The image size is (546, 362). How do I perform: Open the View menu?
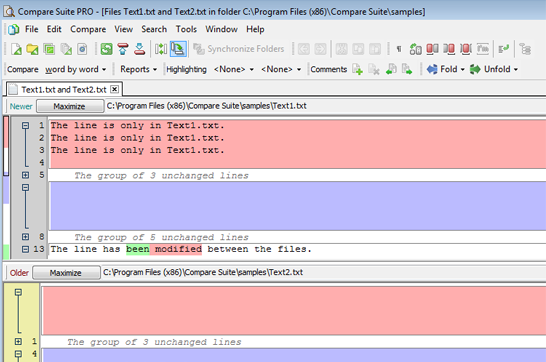[124, 29]
